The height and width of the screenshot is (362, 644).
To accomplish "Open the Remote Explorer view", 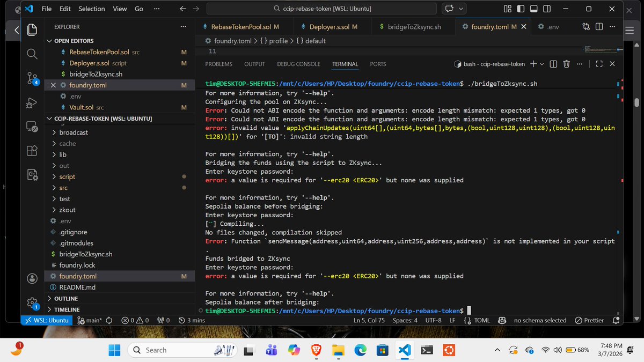I will [x=32, y=127].
